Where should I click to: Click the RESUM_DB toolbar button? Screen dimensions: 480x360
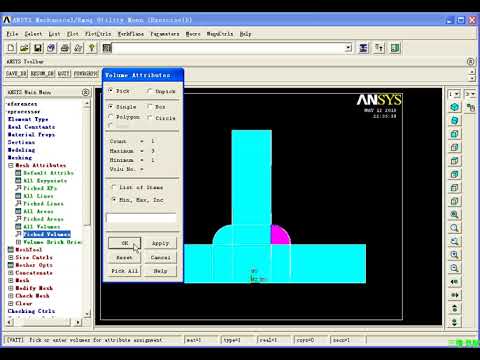(x=42, y=73)
